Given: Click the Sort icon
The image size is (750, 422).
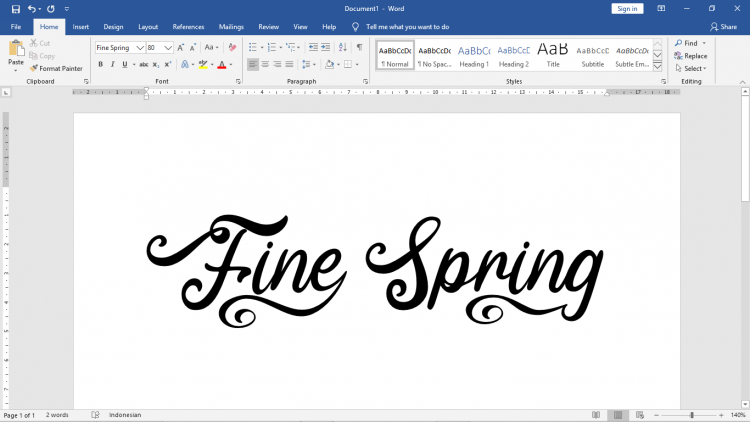Looking at the screenshot, I should (342, 47).
